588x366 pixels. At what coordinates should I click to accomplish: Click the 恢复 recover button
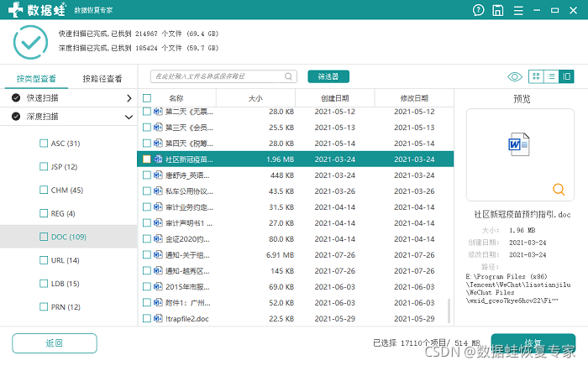point(533,343)
